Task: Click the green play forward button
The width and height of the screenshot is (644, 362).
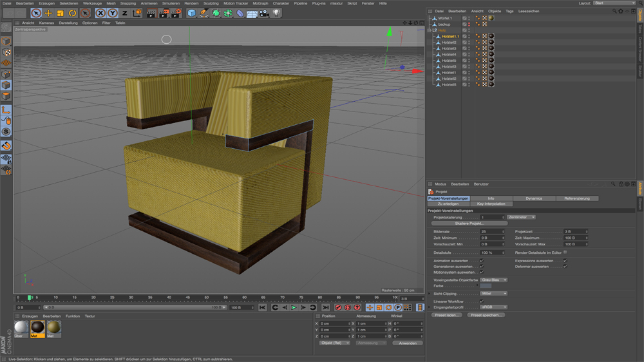Action: pyautogui.click(x=294, y=308)
